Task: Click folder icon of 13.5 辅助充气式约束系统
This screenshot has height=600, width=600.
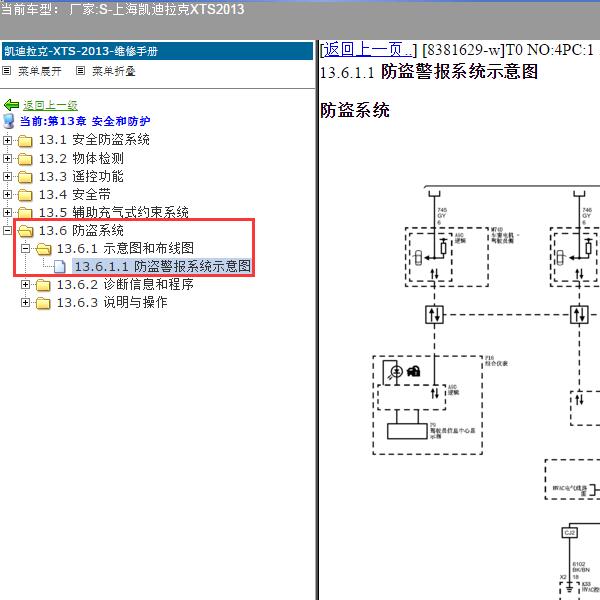Action: (25, 212)
